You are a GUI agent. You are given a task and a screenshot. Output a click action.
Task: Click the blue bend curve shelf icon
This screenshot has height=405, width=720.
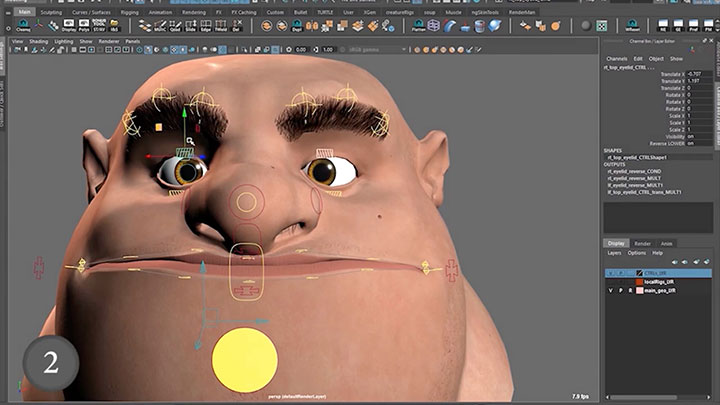[449, 25]
